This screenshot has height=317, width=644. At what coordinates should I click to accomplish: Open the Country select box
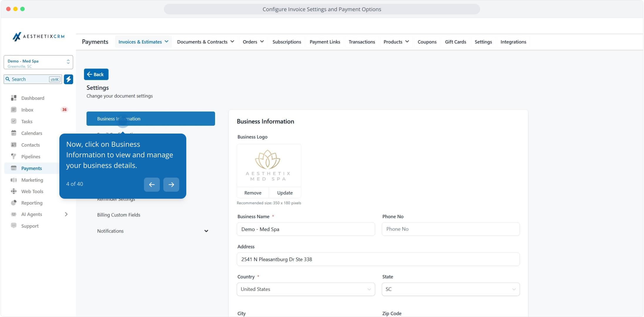306,289
